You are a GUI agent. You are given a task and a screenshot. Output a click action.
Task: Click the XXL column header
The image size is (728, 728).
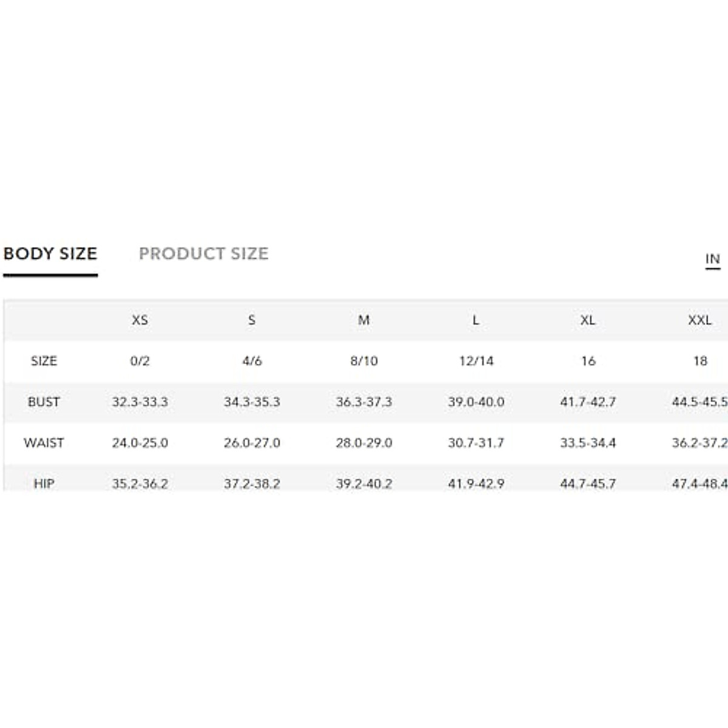coord(699,320)
